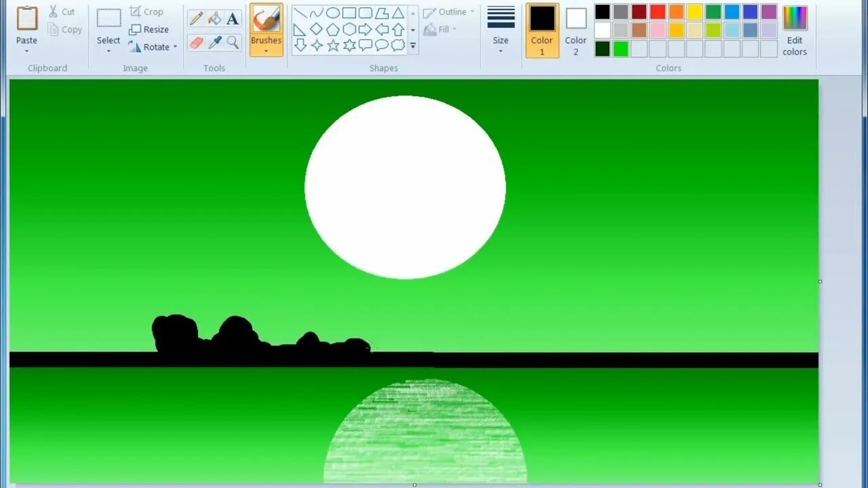This screenshot has width=868, height=488.
Task: Choose the Rounded rectangular callout shape
Action: pos(365,45)
